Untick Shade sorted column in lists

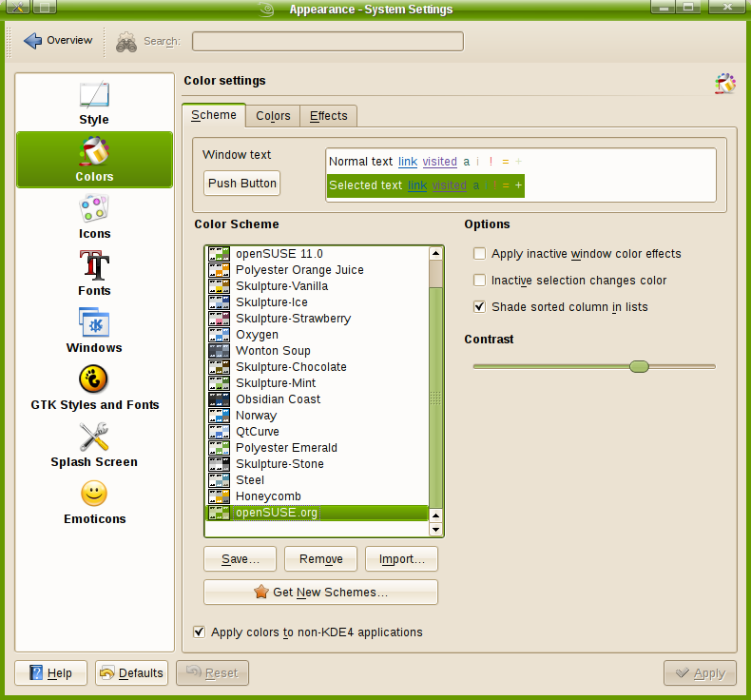click(479, 306)
